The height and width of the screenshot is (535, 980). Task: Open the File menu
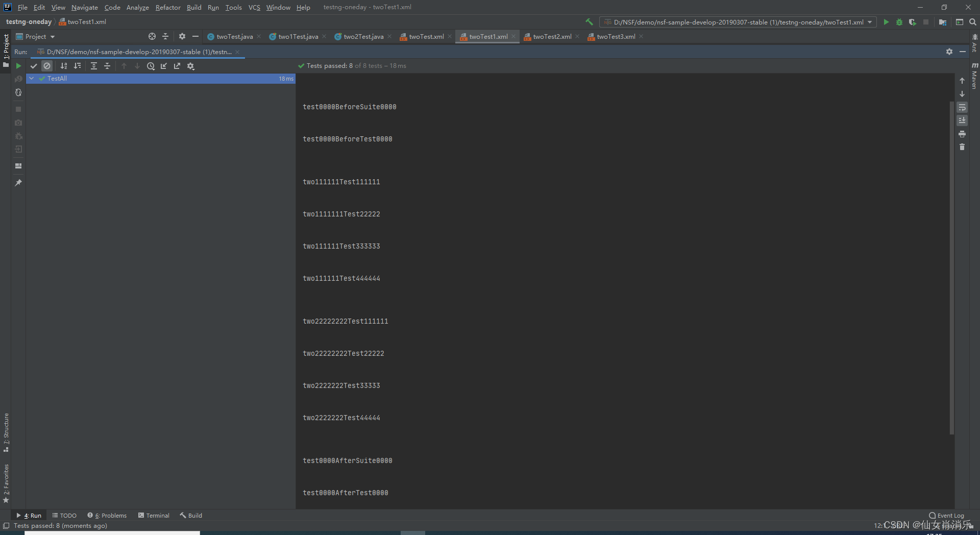(x=22, y=7)
